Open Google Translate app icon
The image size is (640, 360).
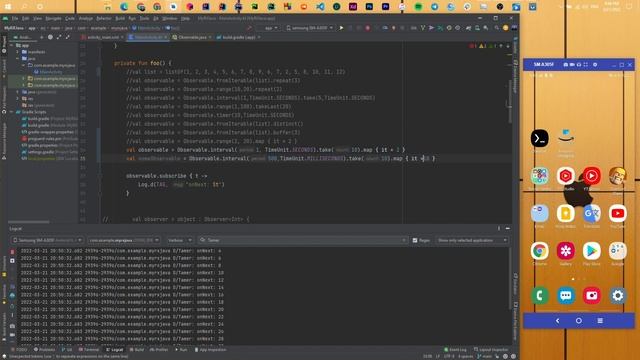tap(591, 213)
